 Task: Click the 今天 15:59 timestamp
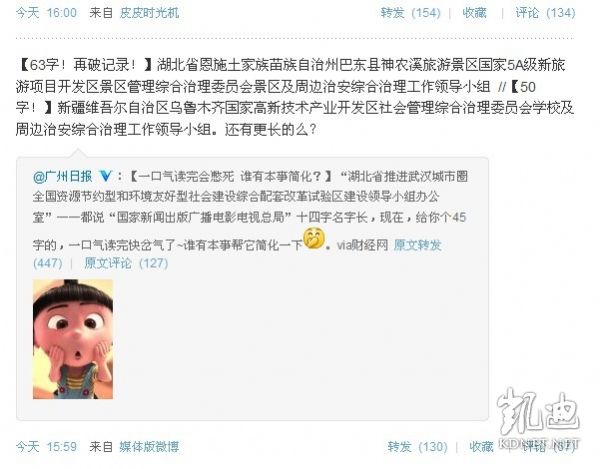coord(46,446)
